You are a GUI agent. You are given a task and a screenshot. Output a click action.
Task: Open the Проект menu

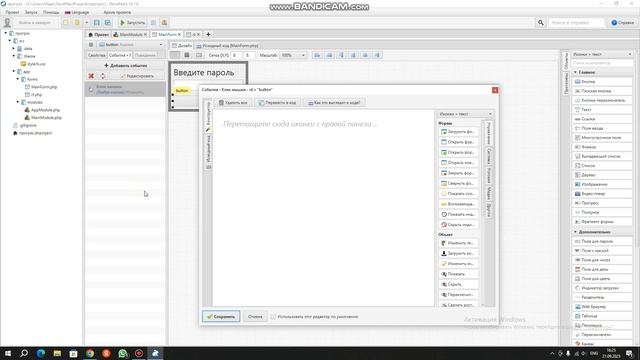(x=12, y=12)
